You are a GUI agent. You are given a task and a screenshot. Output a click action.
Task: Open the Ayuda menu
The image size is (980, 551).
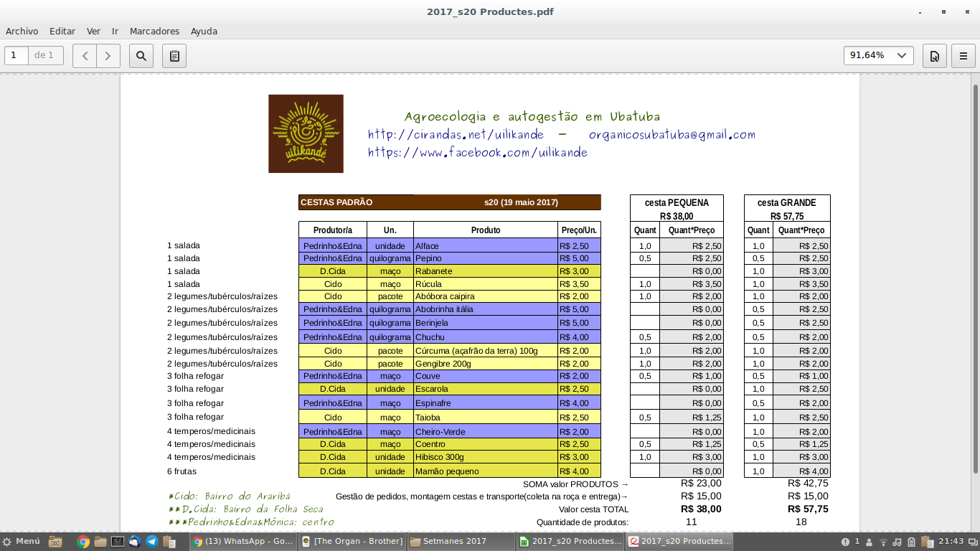pyautogui.click(x=204, y=31)
